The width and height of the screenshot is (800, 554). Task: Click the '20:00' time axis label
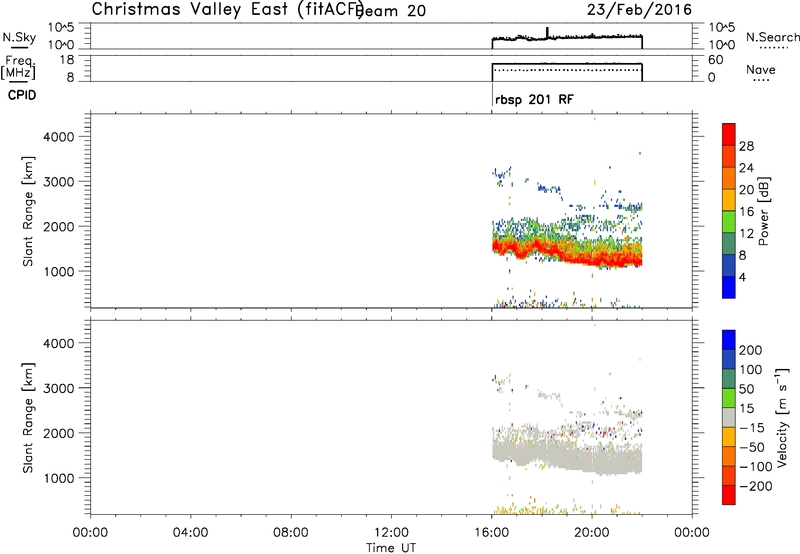click(592, 533)
